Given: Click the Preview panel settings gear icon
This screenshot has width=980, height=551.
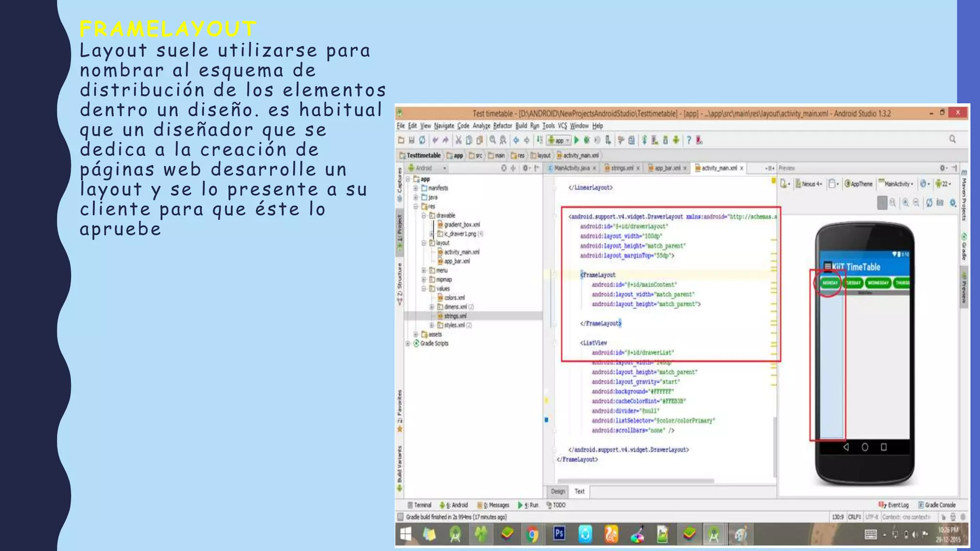Looking at the screenshot, I should [x=942, y=168].
